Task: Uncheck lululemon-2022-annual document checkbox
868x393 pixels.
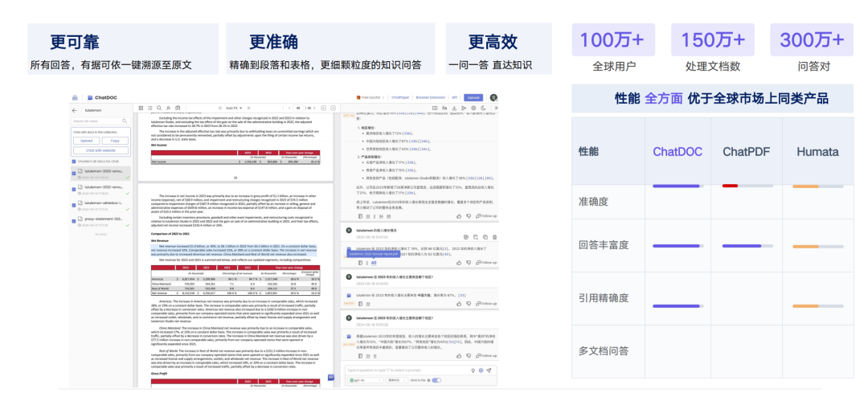Action: click(x=74, y=190)
